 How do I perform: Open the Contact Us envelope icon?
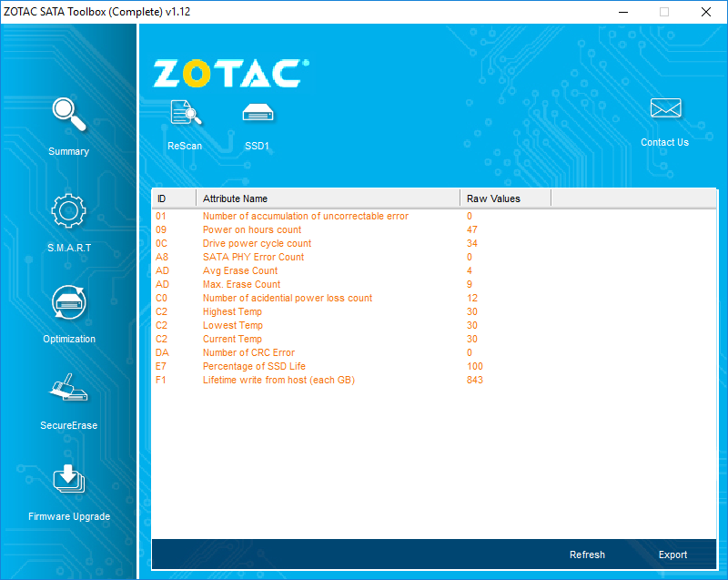pyautogui.click(x=665, y=108)
